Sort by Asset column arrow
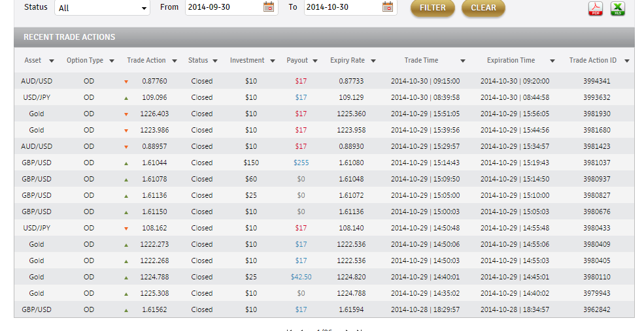Screen dimensions: 644x331 pos(52,61)
